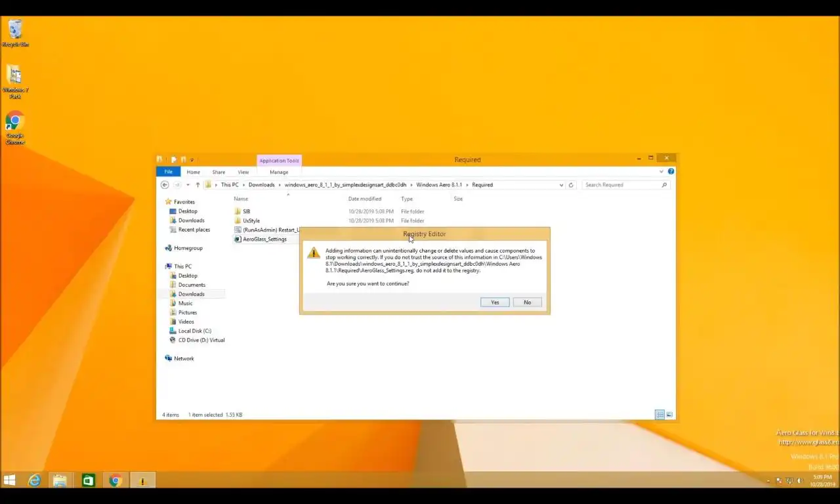Open the Videos folder in the sidebar
Image resolution: width=840 pixels, height=504 pixels.
[x=182, y=322]
